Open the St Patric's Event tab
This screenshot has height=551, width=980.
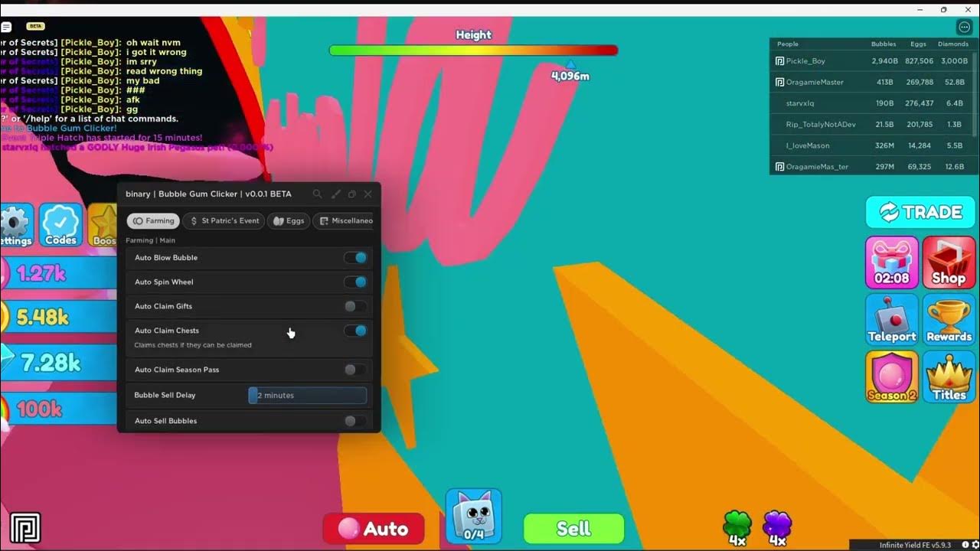tap(224, 220)
